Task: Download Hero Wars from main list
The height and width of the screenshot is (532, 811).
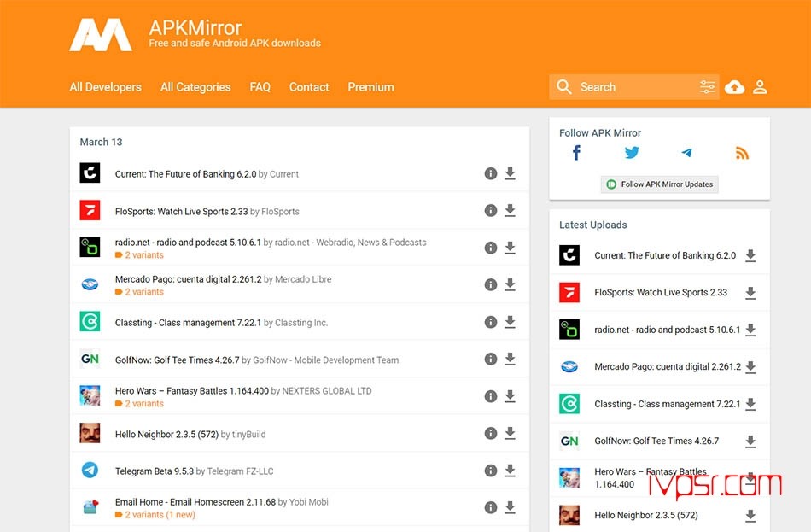Action: [x=510, y=396]
